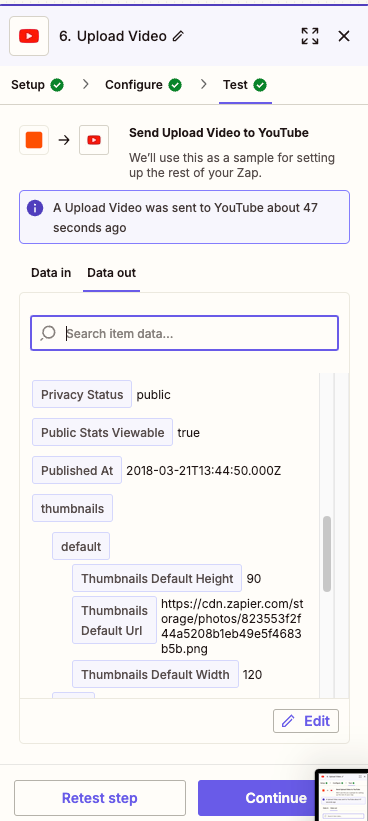Rename step with the pencil icon
This screenshot has height=821, width=368.
pos(179,36)
